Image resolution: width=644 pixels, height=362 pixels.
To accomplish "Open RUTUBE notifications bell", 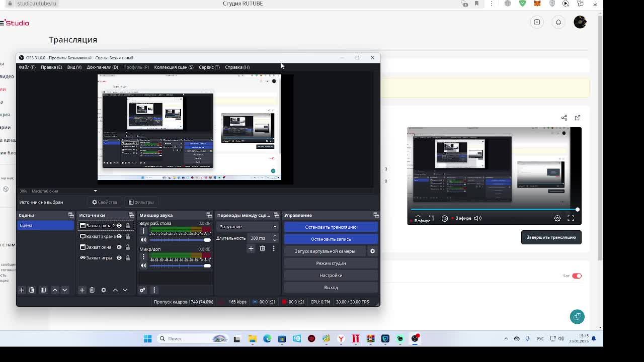I will coord(558,22).
